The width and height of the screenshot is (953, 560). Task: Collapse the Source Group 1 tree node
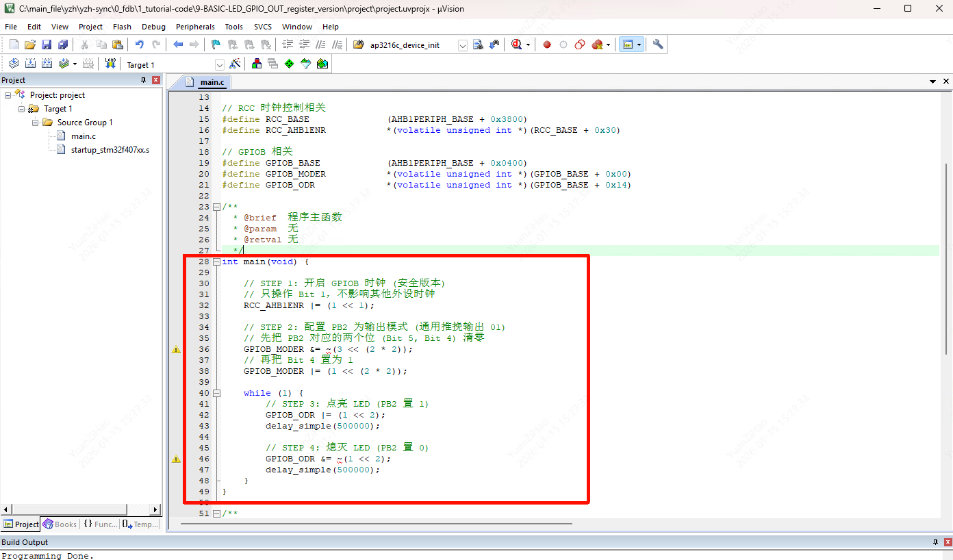(35, 123)
